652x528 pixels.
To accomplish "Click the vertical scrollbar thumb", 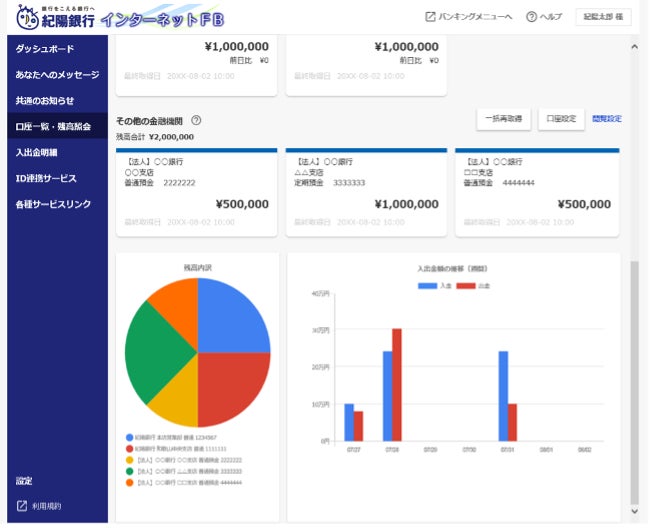I will (634, 382).
